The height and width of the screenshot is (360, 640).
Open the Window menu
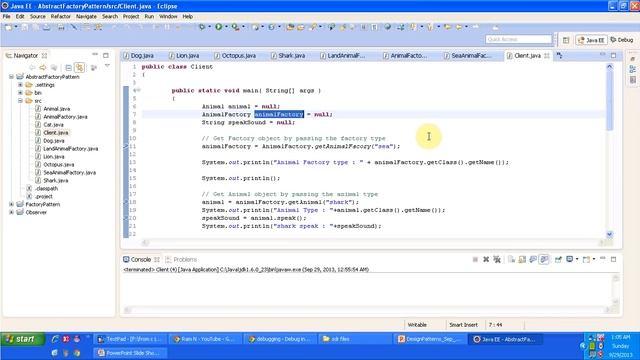point(168,16)
